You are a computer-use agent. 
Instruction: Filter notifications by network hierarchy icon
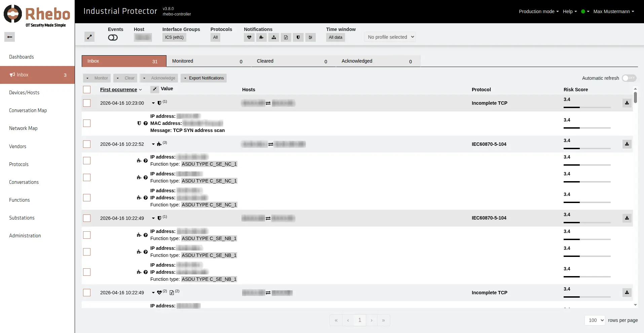[x=274, y=37]
